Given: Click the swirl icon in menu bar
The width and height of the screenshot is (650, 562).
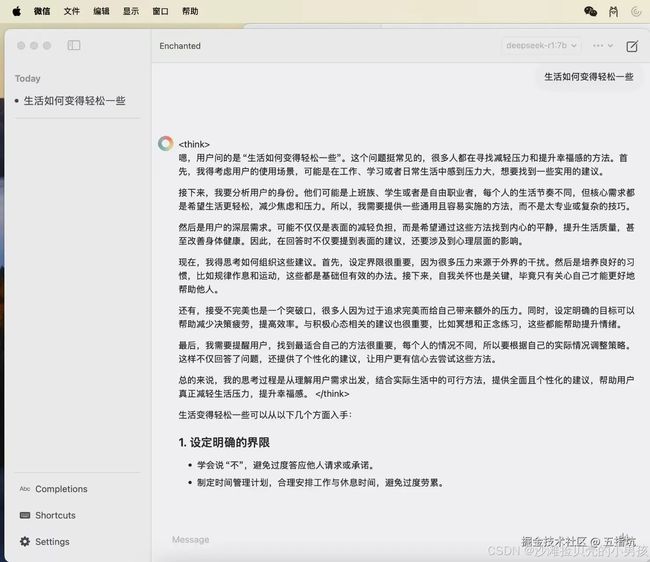Looking at the screenshot, I should 636,12.
